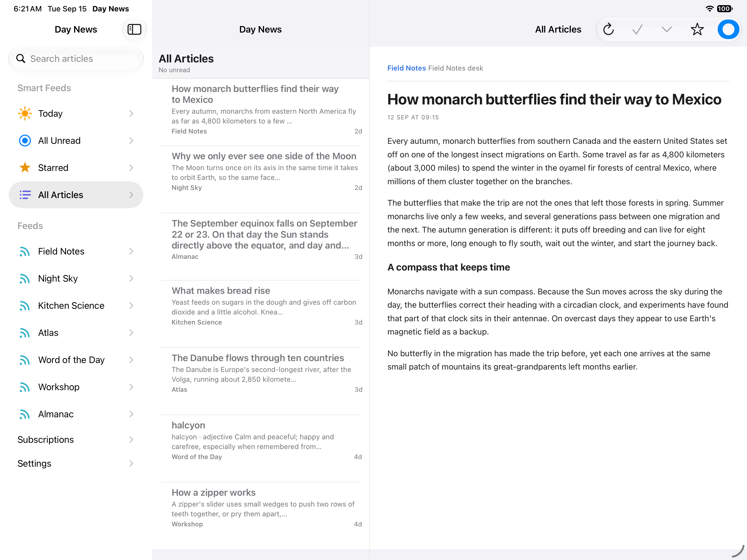Click the All Articles list icon
Screen dimensions: 747x560
25,195
